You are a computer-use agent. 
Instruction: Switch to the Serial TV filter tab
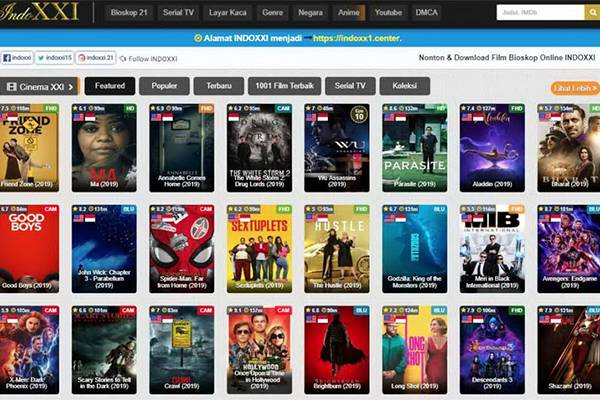[x=350, y=86]
